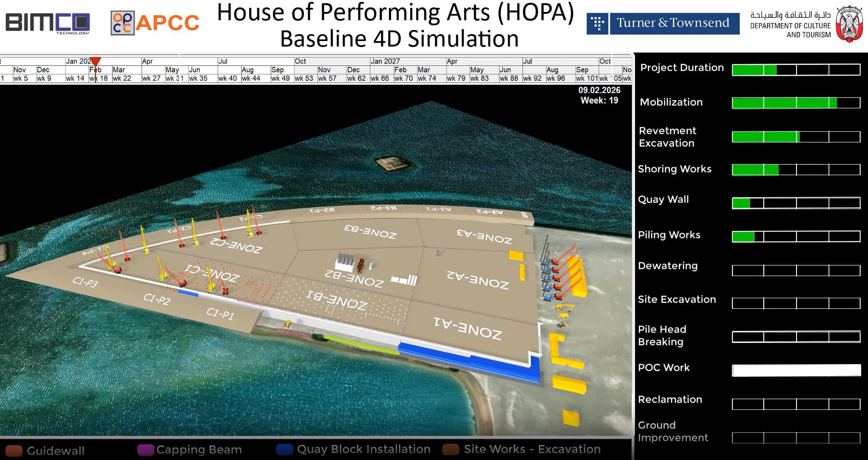This screenshot has height=460, width=868.
Task: Click 'wk 96' in the timeline
Action: (x=556, y=78)
